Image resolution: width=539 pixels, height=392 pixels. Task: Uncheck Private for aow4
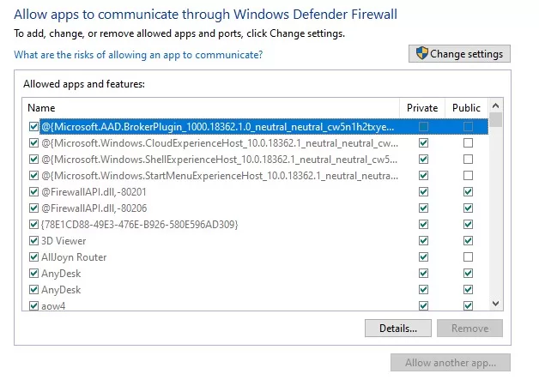point(423,305)
